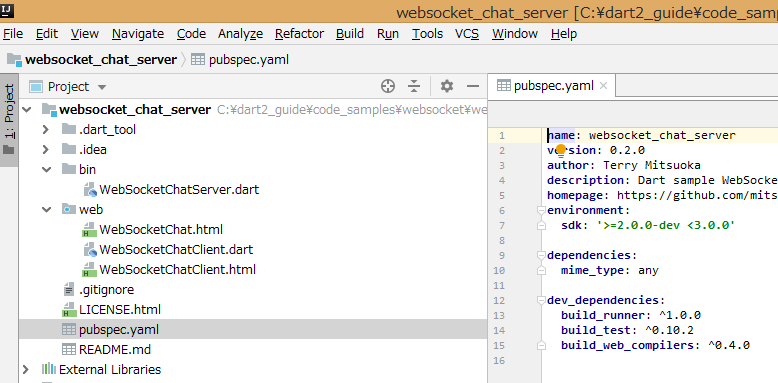Click the .gitignore file icon
The image size is (778, 383).
point(69,290)
